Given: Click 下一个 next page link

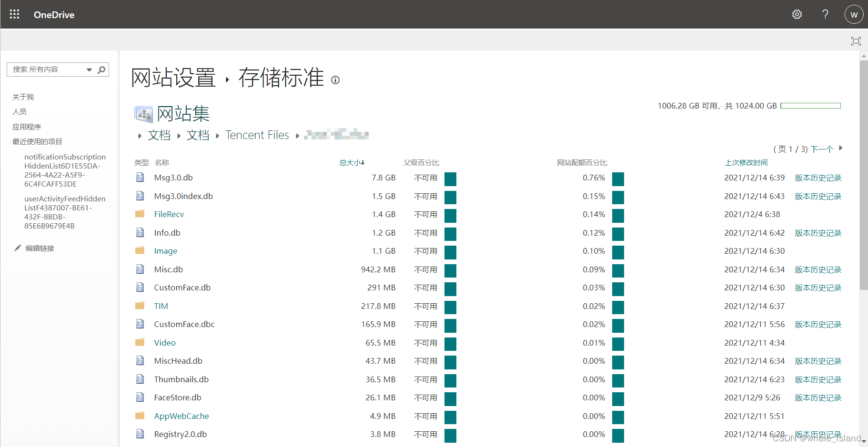Looking at the screenshot, I should click(x=822, y=149).
